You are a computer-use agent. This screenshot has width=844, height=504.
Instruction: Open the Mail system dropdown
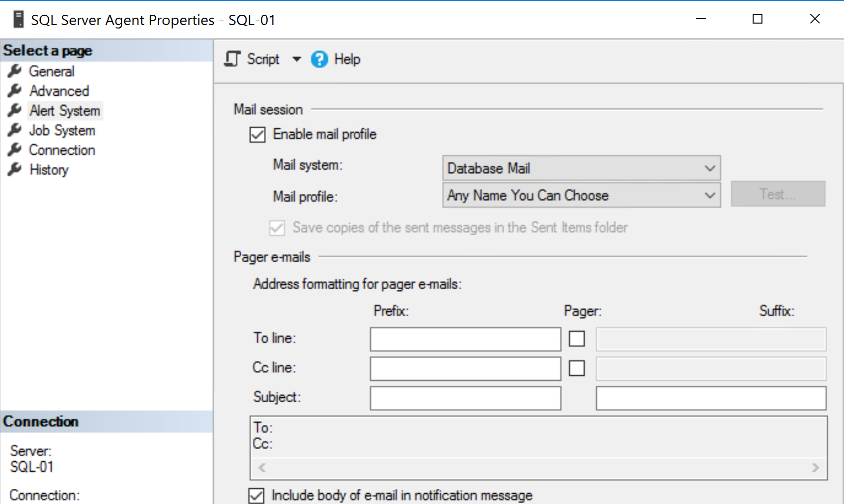click(x=582, y=168)
